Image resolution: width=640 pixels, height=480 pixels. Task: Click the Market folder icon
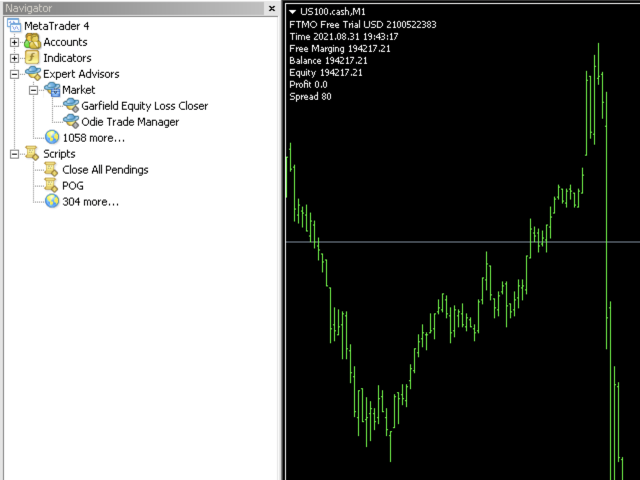click(51, 90)
